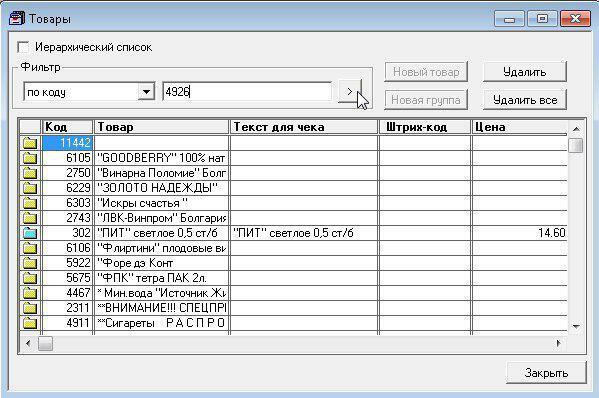Select **ВНИМАНИЕ!!! СПЕЦПР product cell
Image resolution: width=599 pixels, height=398 pixels.
click(161, 308)
